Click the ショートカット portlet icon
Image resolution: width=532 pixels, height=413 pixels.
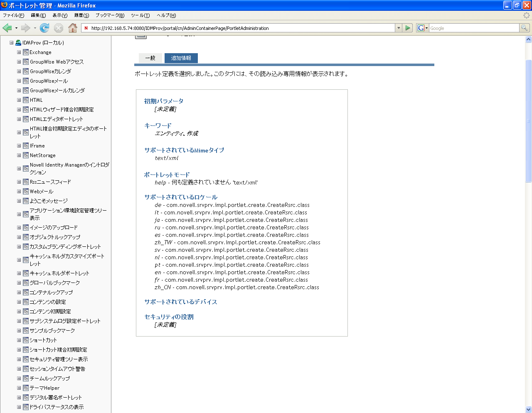26,340
